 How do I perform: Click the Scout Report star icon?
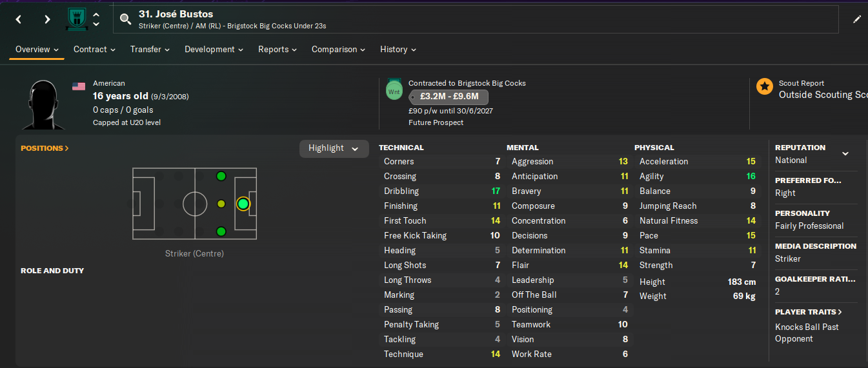click(x=765, y=86)
